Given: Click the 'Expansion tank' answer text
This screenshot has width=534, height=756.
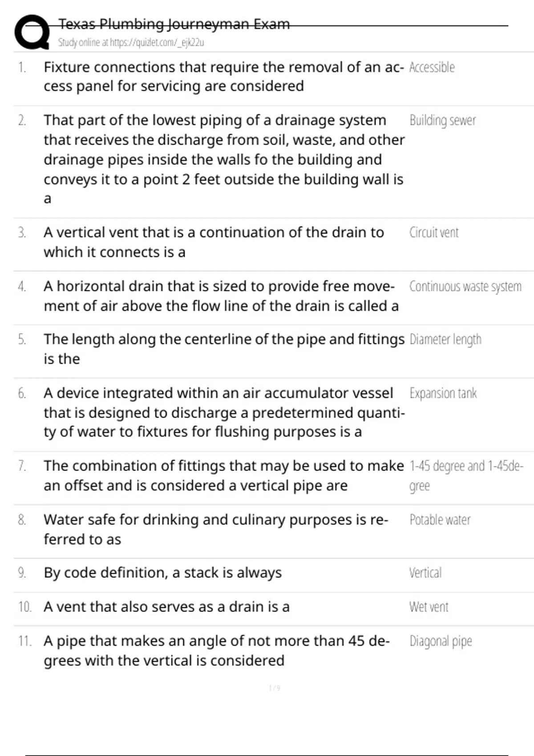Looking at the screenshot, I should tap(443, 394).
